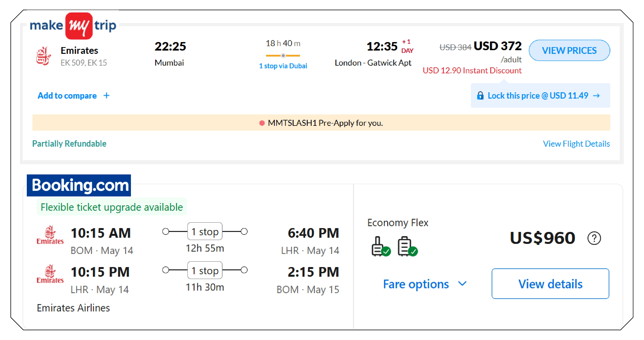Click the VIEW PRICES button
This screenshot has width=644, height=340.
(x=569, y=50)
